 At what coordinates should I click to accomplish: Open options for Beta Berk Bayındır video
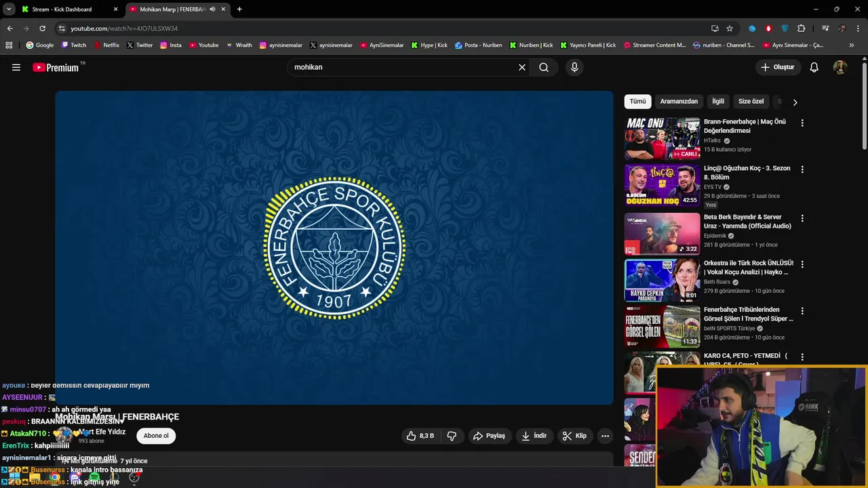802,218
